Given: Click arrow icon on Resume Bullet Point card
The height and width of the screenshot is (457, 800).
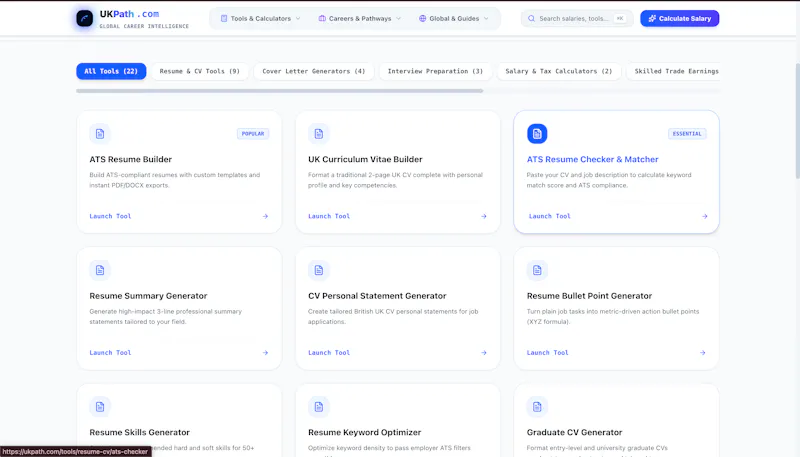Looking at the screenshot, I should pos(703,352).
